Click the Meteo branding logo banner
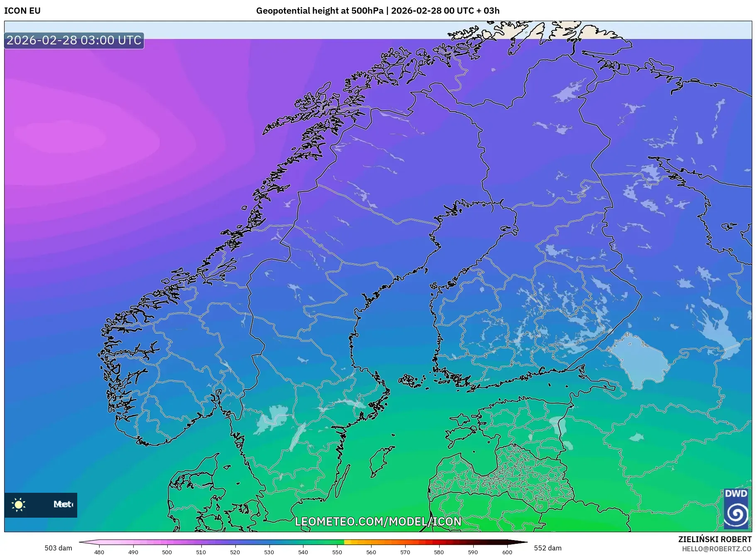756x555 pixels. pyautogui.click(x=54, y=505)
